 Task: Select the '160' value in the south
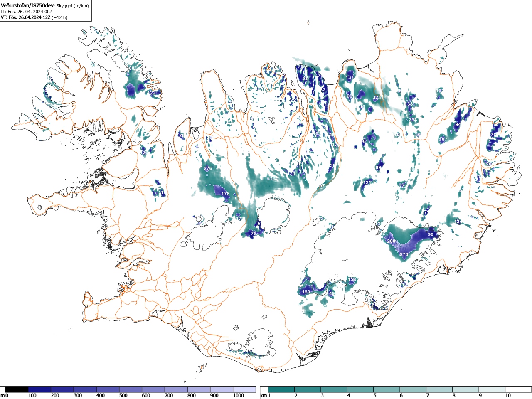(306, 292)
